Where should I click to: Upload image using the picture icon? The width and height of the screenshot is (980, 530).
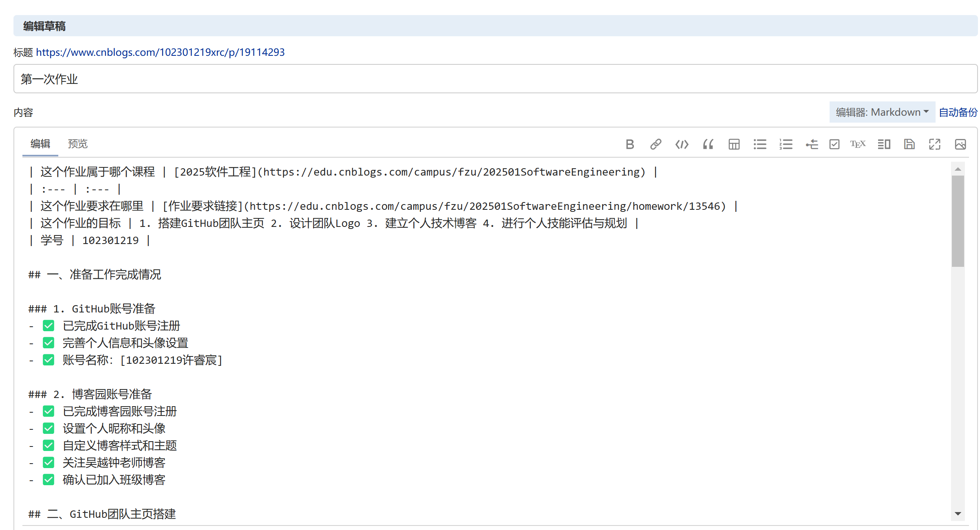coord(960,144)
